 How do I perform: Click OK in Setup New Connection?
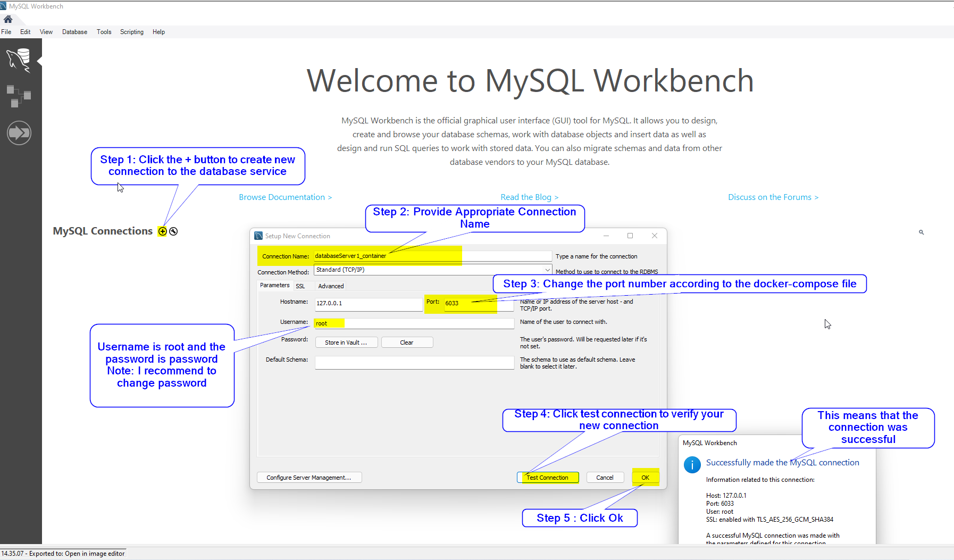[x=645, y=478]
